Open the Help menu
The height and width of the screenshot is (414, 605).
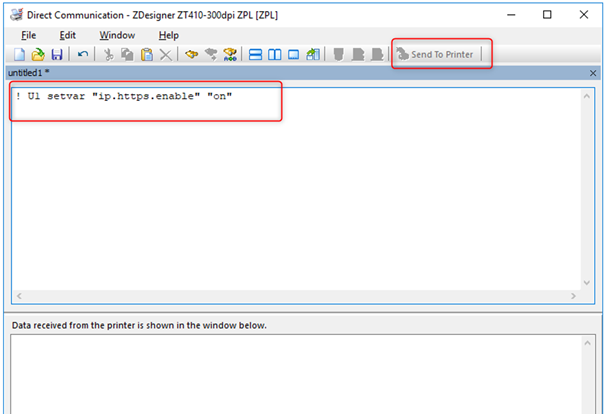(x=169, y=35)
